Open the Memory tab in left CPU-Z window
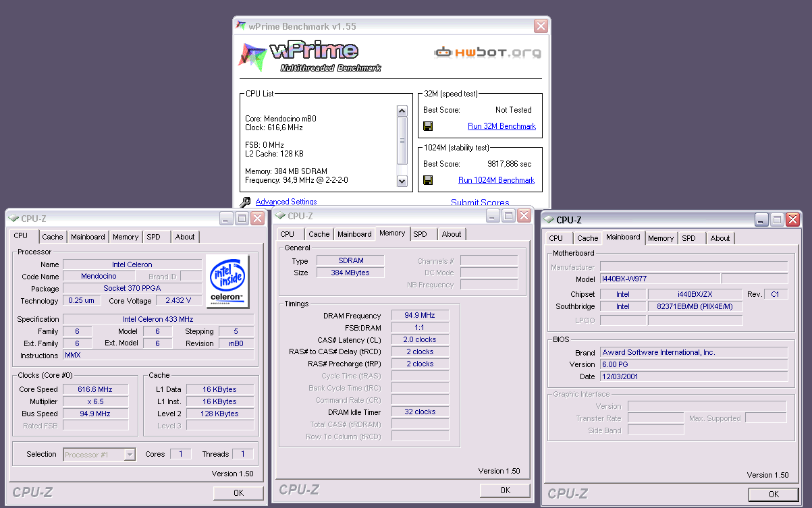Screen dimensions: 812x508 [x=126, y=237]
